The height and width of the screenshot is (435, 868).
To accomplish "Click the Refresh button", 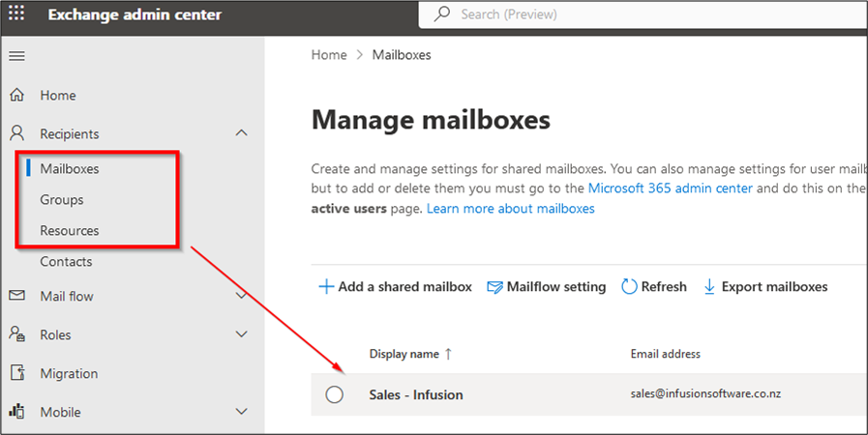I will pos(654,286).
